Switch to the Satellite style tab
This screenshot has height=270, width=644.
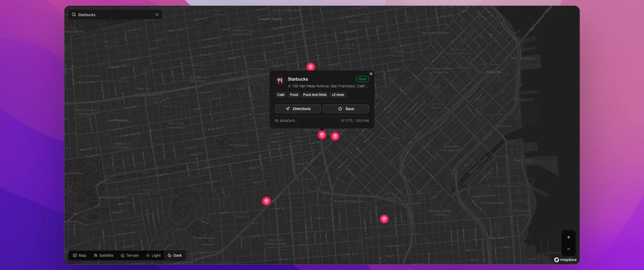(x=104, y=256)
